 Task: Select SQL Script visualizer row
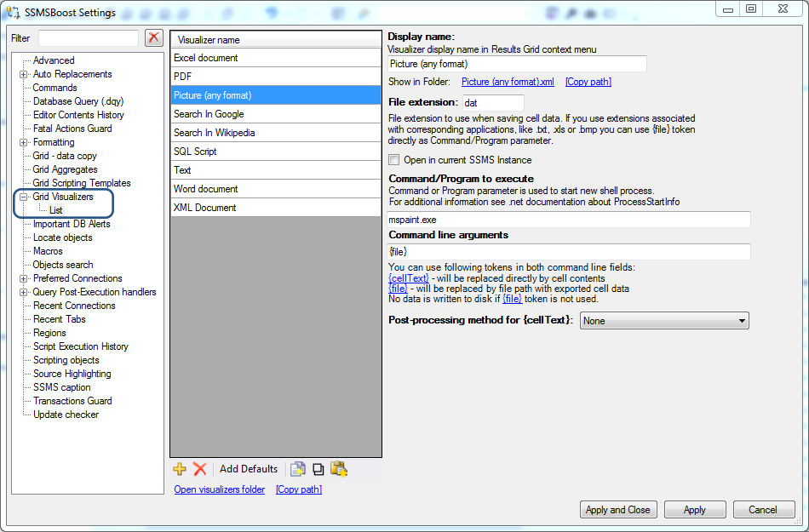pyautogui.click(x=276, y=152)
